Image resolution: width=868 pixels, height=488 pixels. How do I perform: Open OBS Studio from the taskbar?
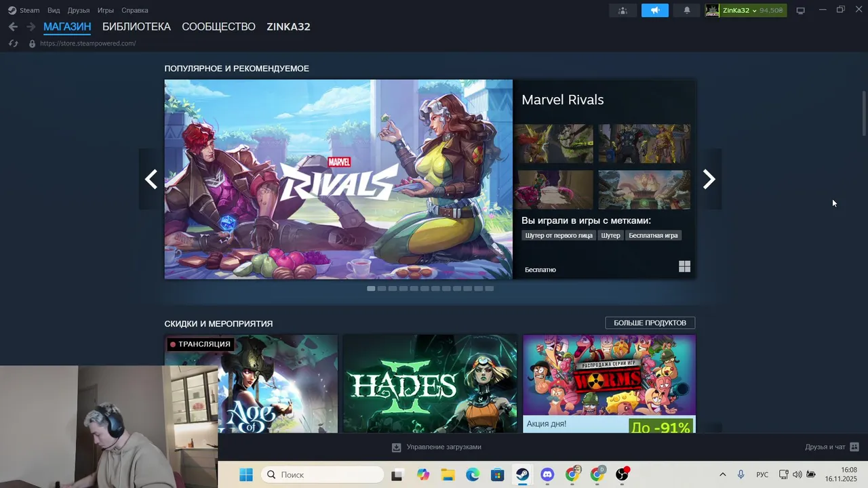click(622, 474)
